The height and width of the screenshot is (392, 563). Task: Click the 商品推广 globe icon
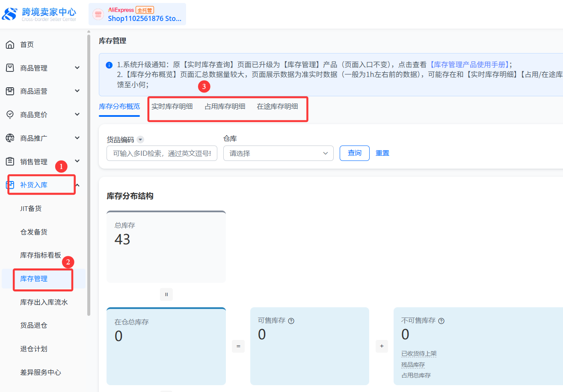10,138
